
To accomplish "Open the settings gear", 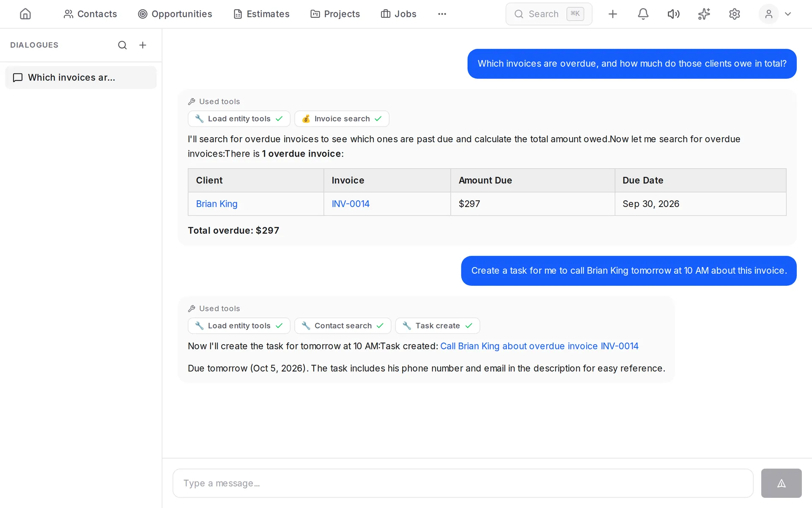I will [734, 14].
